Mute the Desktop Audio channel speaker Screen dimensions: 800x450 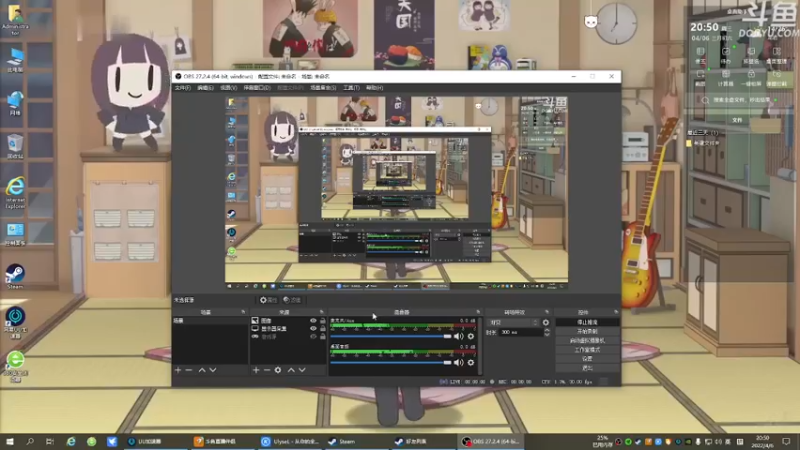pyautogui.click(x=459, y=363)
